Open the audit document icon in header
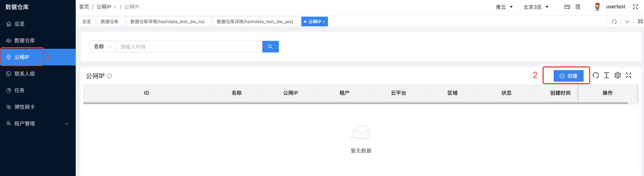Viewport: 644px width, 176px height. (578, 7)
